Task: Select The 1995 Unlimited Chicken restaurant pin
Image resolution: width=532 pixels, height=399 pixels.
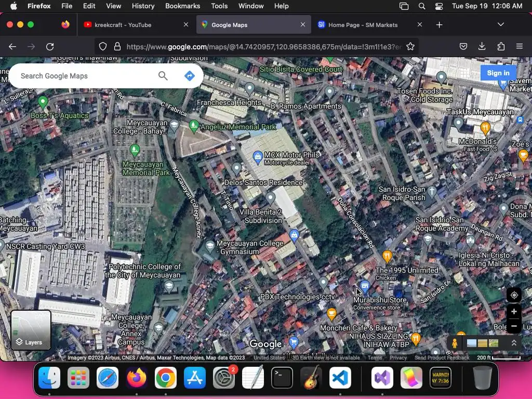Action: [387, 256]
